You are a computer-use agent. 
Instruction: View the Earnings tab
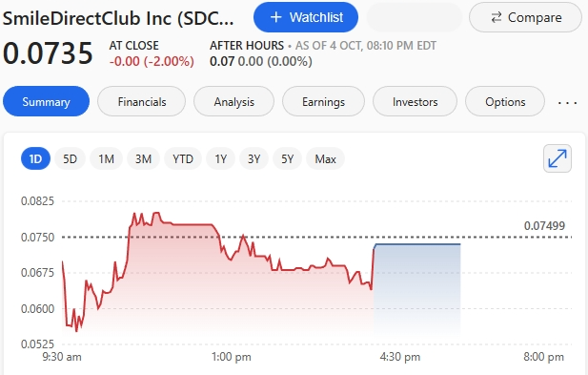[x=323, y=101]
